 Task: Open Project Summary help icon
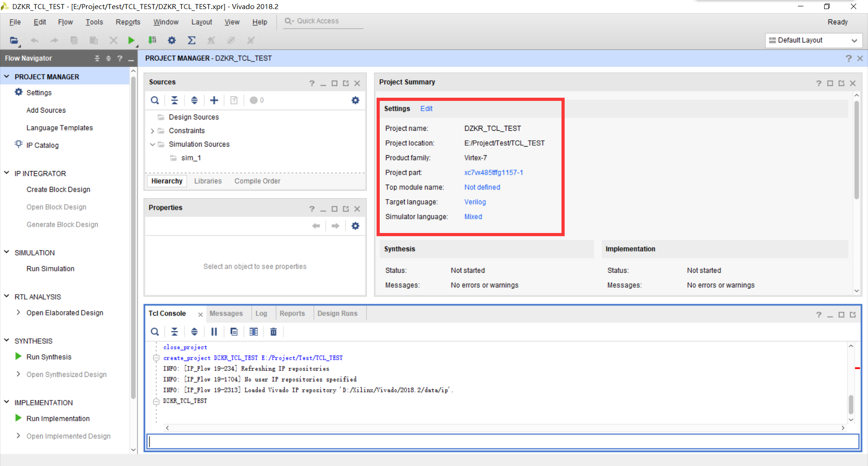pyautogui.click(x=819, y=83)
